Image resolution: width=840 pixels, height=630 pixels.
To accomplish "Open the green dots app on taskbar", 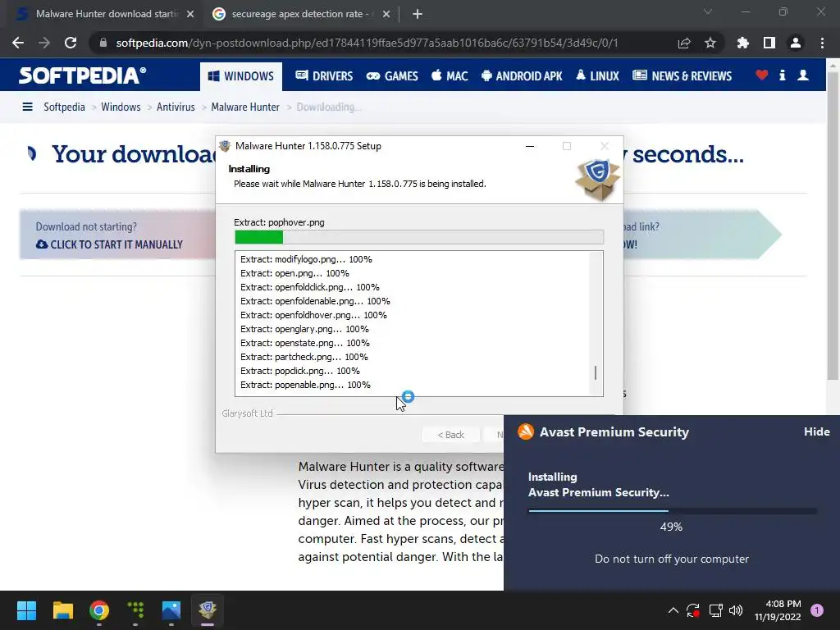I will pyautogui.click(x=135, y=610).
